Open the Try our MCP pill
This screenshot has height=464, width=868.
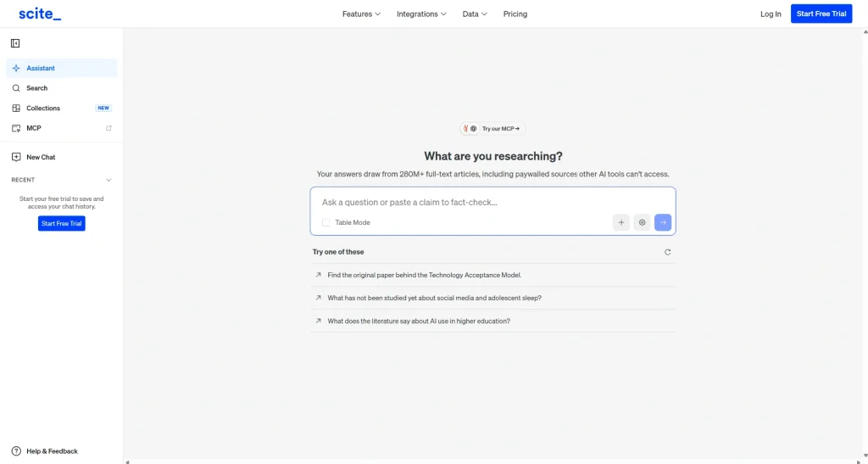pyautogui.click(x=492, y=128)
